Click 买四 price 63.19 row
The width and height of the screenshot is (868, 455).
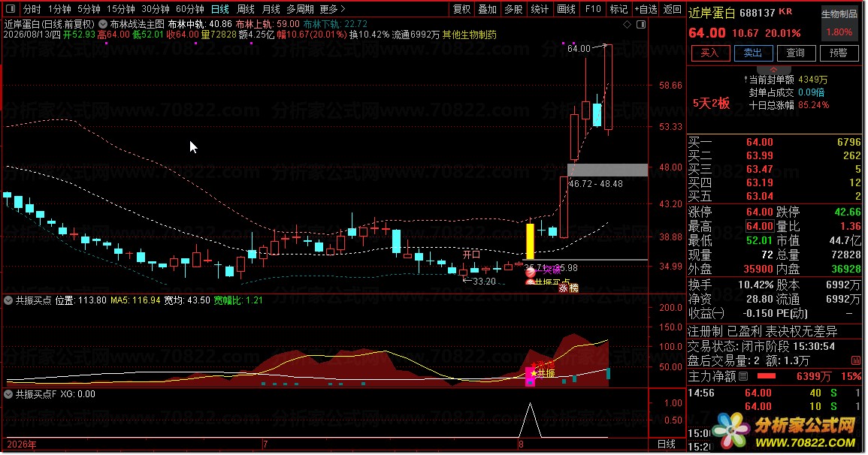click(774, 182)
